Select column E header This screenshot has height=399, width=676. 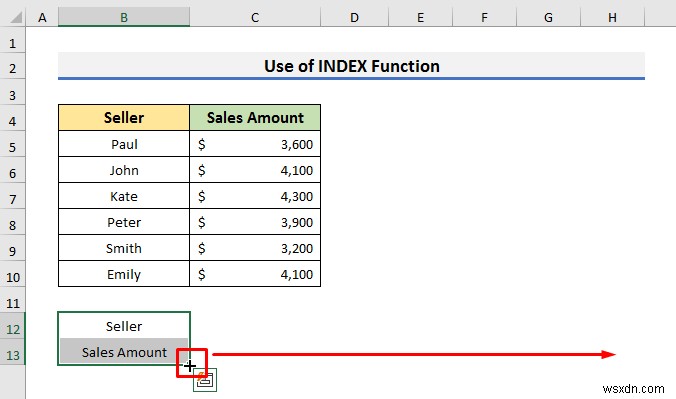point(420,18)
